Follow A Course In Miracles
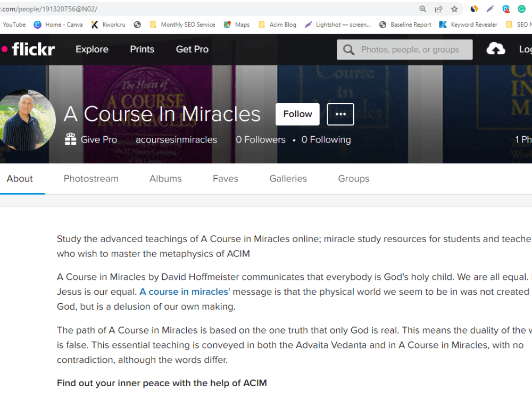Screen dimensions: 532x399 [x=297, y=114]
